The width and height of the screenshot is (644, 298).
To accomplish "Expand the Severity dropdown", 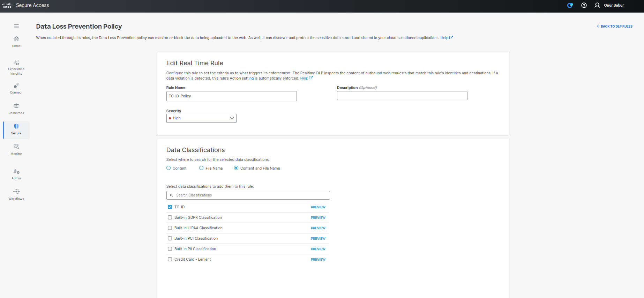I will [201, 118].
